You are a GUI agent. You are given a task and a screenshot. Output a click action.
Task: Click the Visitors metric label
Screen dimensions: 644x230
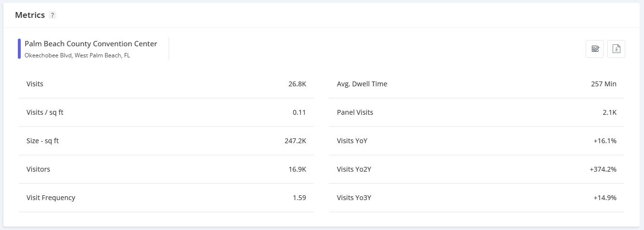[x=38, y=169]
